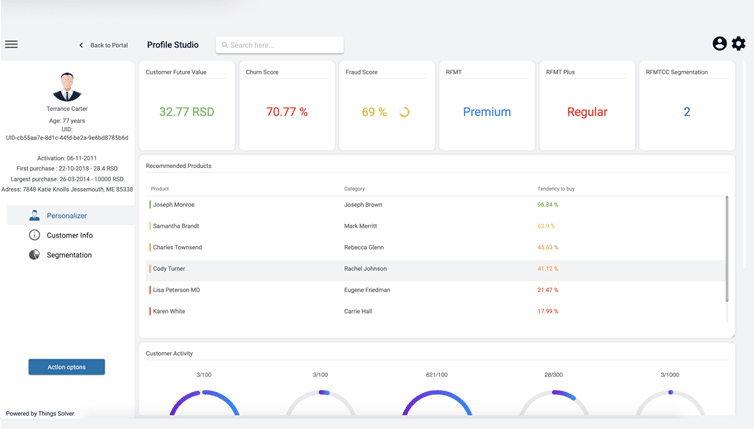
Task: Click the Powered by Things Solver text
Action: [x=40, y=414]
